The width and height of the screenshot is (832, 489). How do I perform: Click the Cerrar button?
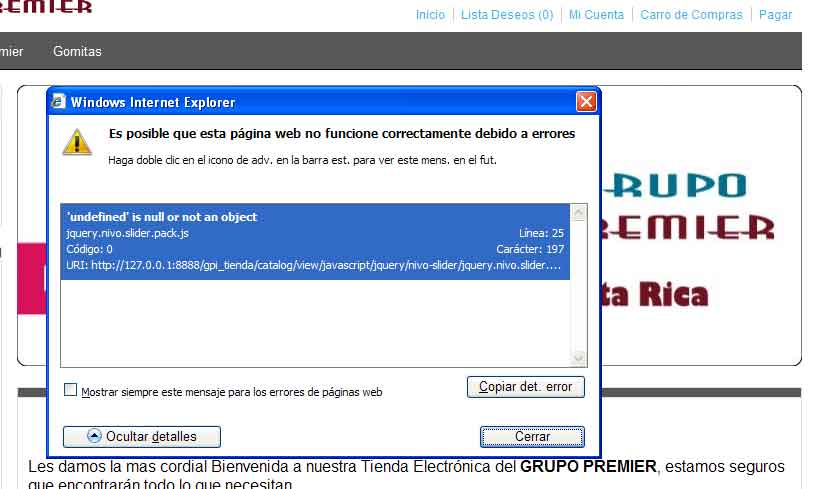tap(532, 436)
